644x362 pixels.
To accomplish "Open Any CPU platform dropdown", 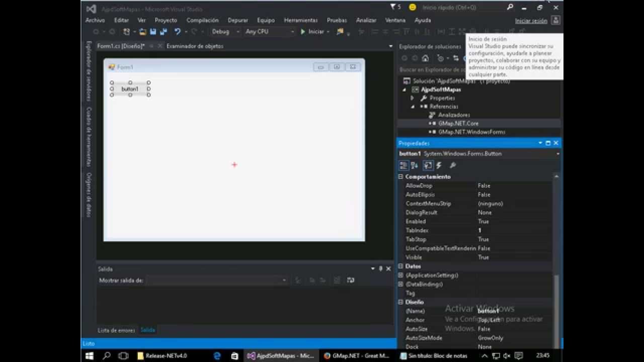I will tap(270, 32).
